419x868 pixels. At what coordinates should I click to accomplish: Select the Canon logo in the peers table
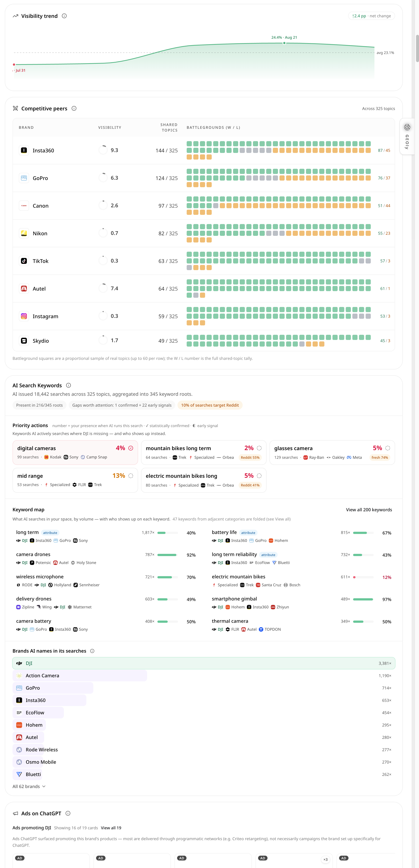[24, 206]
